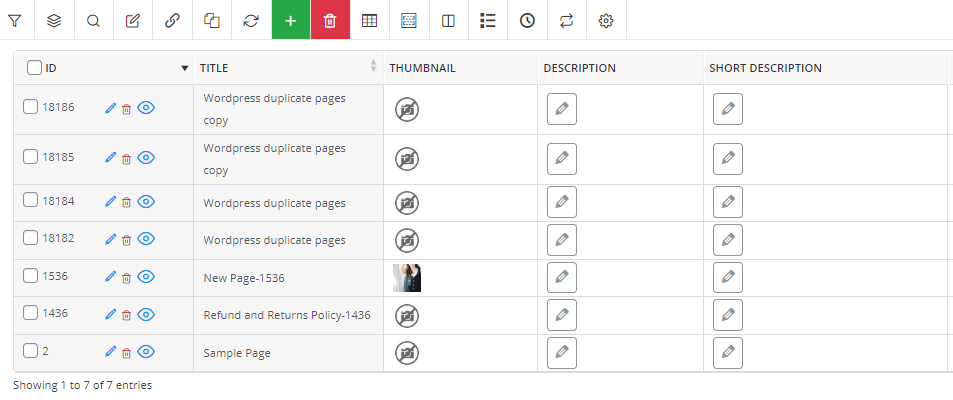This screenshot has width=953, height=400.
Task: Open the split column view icon
Action: pos(449,20)
